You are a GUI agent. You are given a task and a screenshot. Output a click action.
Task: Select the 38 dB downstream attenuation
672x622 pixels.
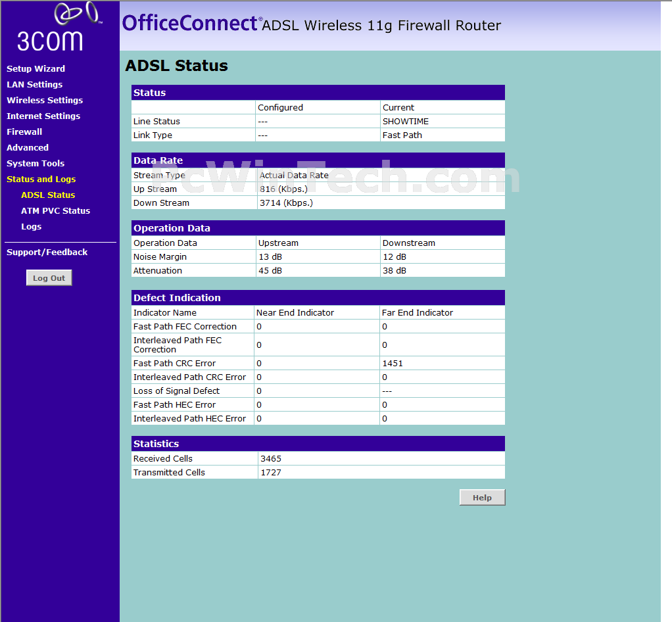pyautogui.click(x=395, y=270)
